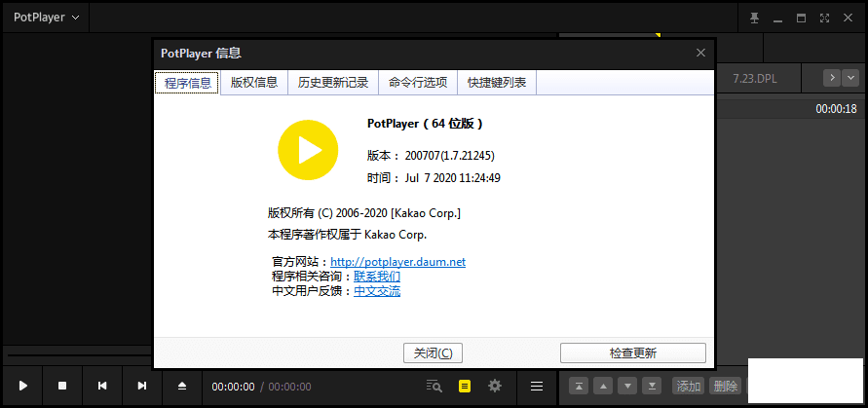Viewport: 868px width, 408px height.
Task: Click the 00:00:18 playlist duration
Action: [x=836, y=109]
